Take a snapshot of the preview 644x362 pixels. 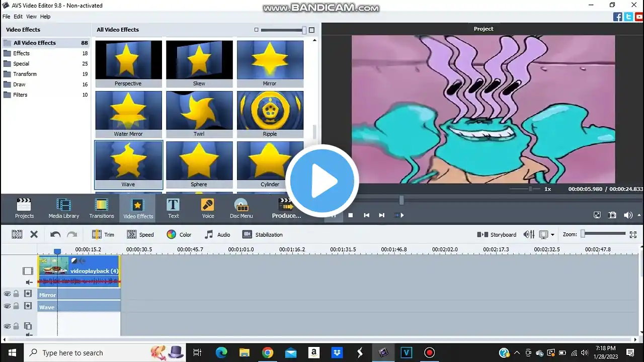(612, 215)
